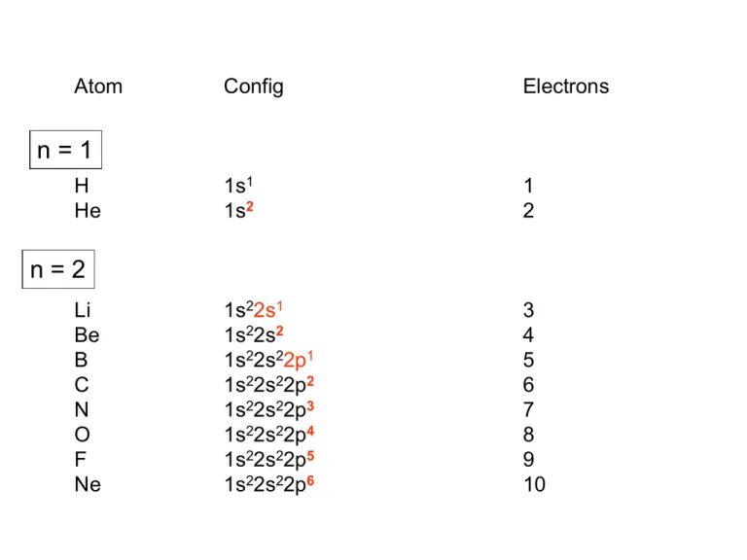Select the Atom column heading
The image size is (747, 560).
tap(98, 87)
